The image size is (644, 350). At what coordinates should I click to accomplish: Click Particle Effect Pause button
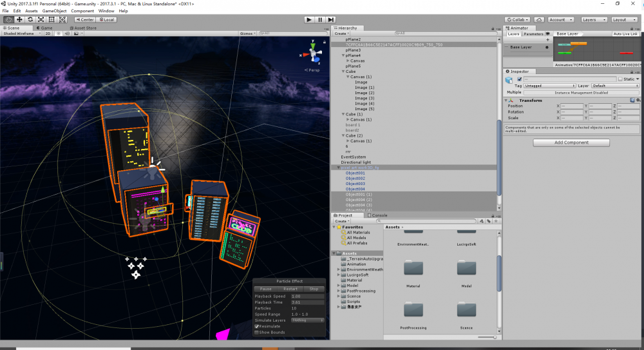265,289
